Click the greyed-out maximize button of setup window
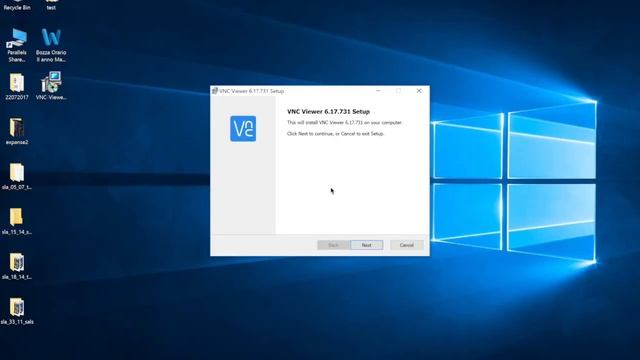 point(398,91)
